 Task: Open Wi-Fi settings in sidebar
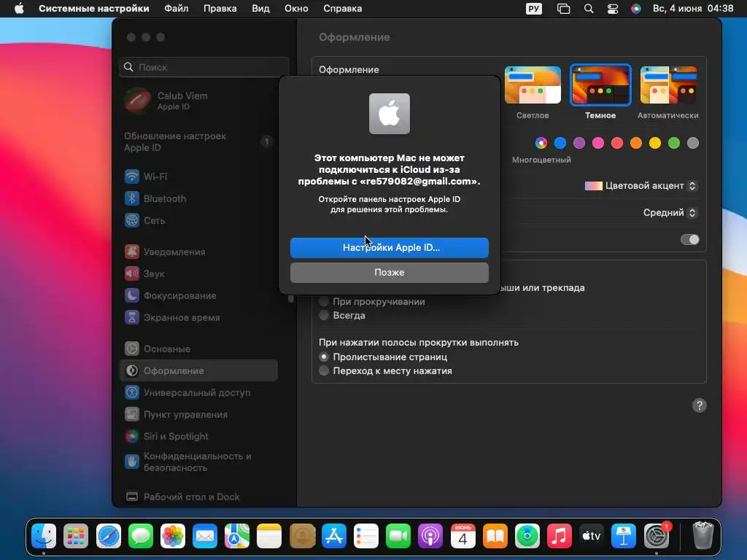[x=198, y=176]
